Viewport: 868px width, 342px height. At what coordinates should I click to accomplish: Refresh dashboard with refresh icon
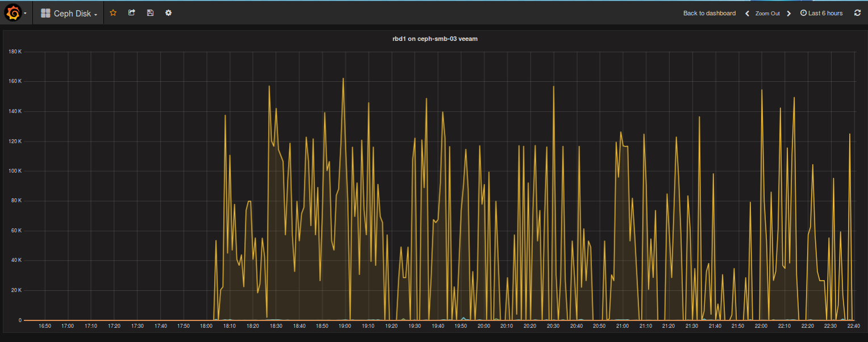[858, 12]
